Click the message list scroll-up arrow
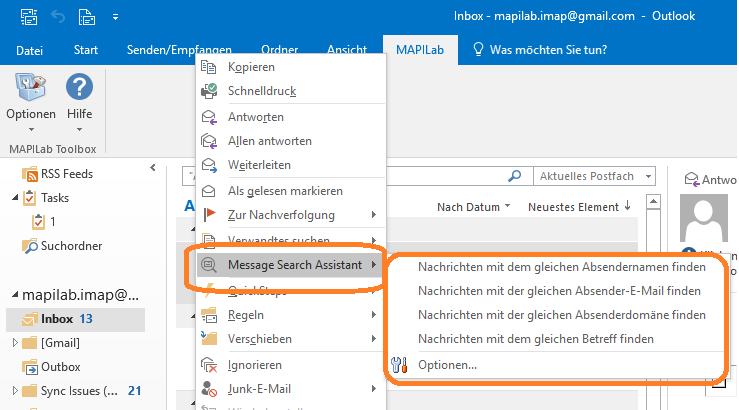The height and width of the screenshot is (410, 739). pyautogui.click(x=653, y=202)
